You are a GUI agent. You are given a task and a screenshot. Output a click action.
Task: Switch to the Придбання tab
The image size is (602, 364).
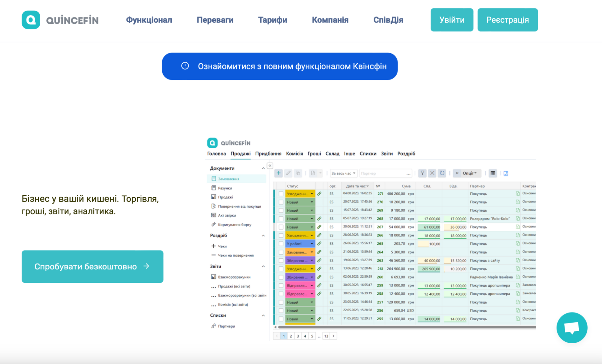point(268,154)
